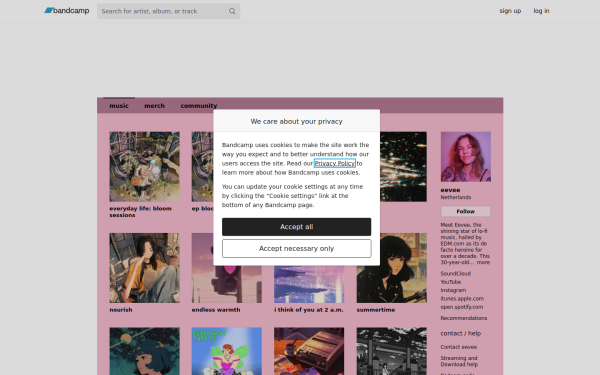Open the nourish album title
This screenshot has width=600, height=375.
click(121, 310)
